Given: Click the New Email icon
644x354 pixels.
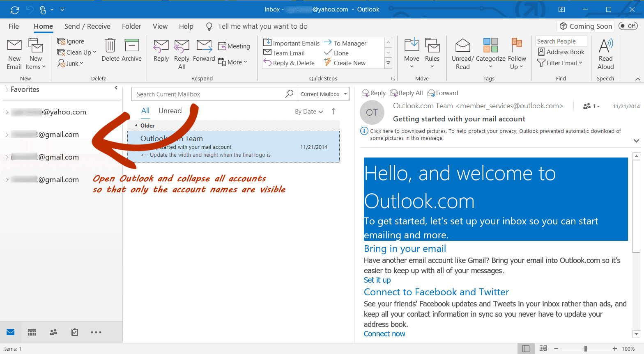Looking at the screenshot, I should click(14, 46).
